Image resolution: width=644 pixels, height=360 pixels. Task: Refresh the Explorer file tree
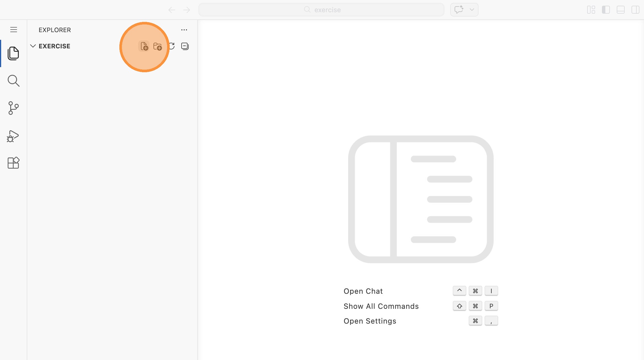coord(172,46)
